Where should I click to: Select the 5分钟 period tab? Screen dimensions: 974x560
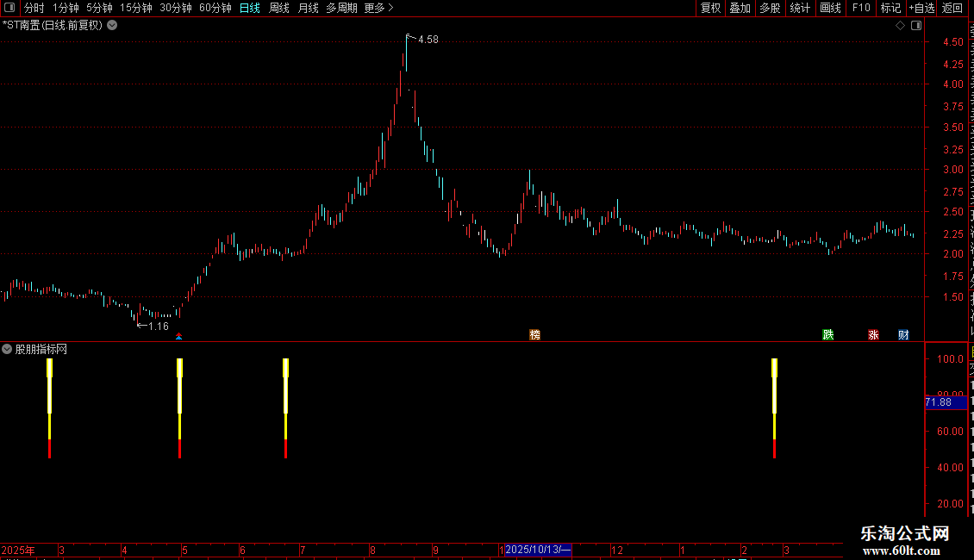99,8
